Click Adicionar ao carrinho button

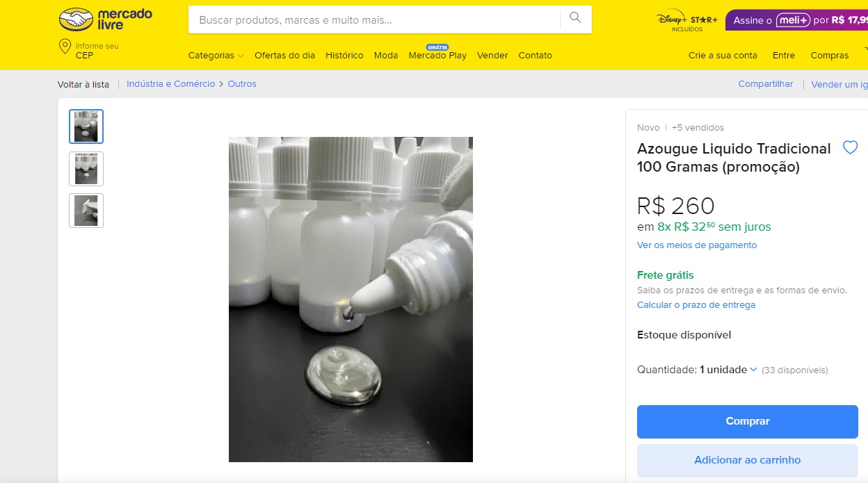(748, 460)
